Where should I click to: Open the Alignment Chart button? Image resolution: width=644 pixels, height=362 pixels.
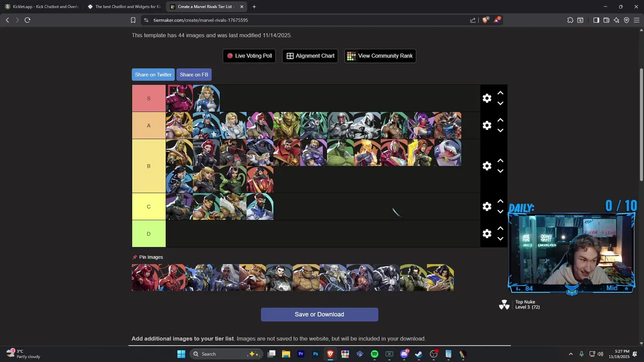[310, 56]
